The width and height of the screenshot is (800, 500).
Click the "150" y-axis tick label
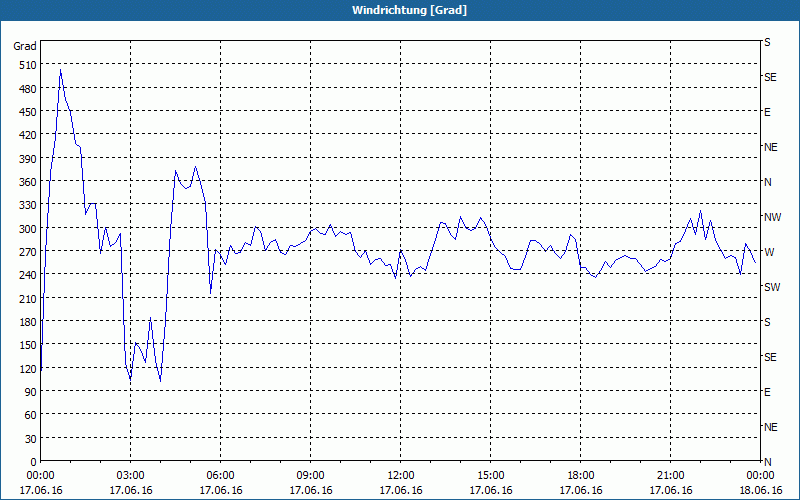pyautogui.click(x=28, y=345)
